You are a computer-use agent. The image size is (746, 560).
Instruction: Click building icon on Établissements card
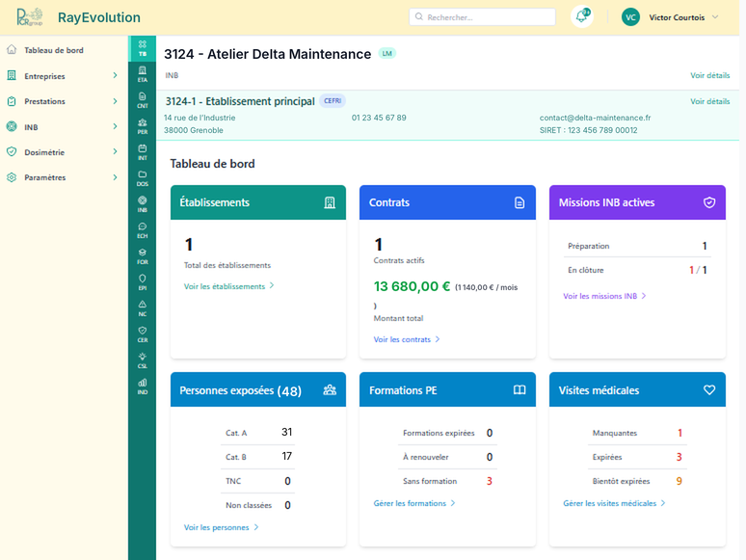pyautogui.click(x=330, y=202)
